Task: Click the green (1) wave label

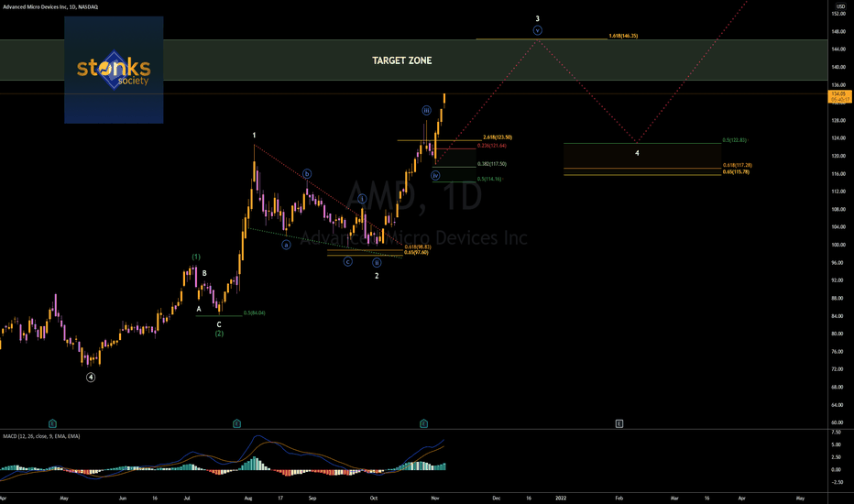Action: click(196, 257)
